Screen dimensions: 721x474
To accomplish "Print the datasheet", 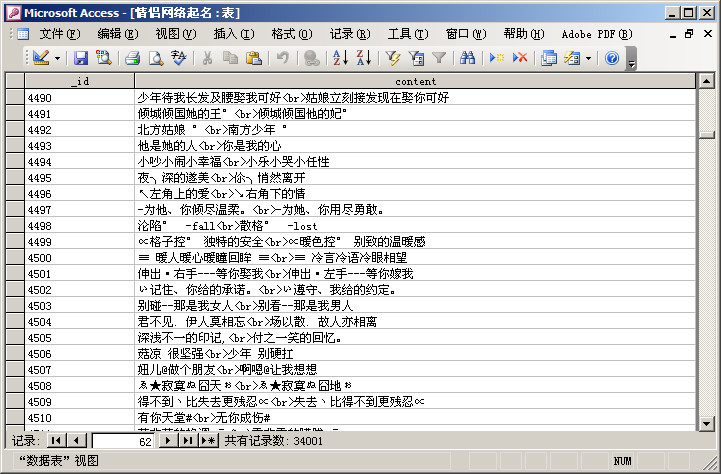I will [133, 58].
